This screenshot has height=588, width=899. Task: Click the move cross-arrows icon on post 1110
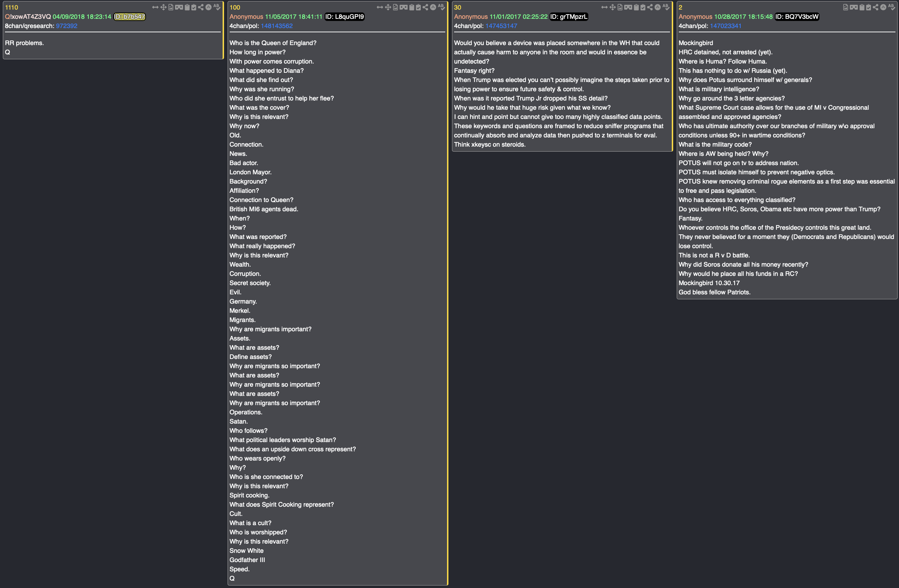(x=164, y=7)
